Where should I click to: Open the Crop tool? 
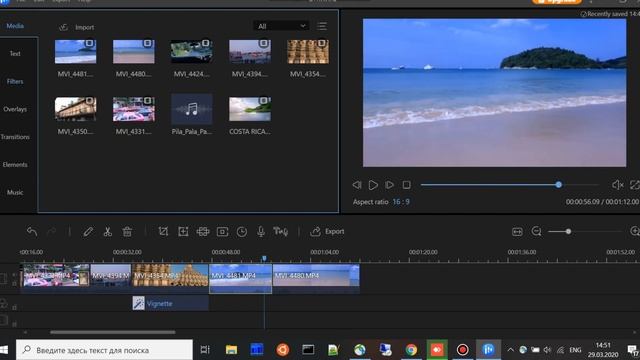pyautogui.click(x=163, y=232)
